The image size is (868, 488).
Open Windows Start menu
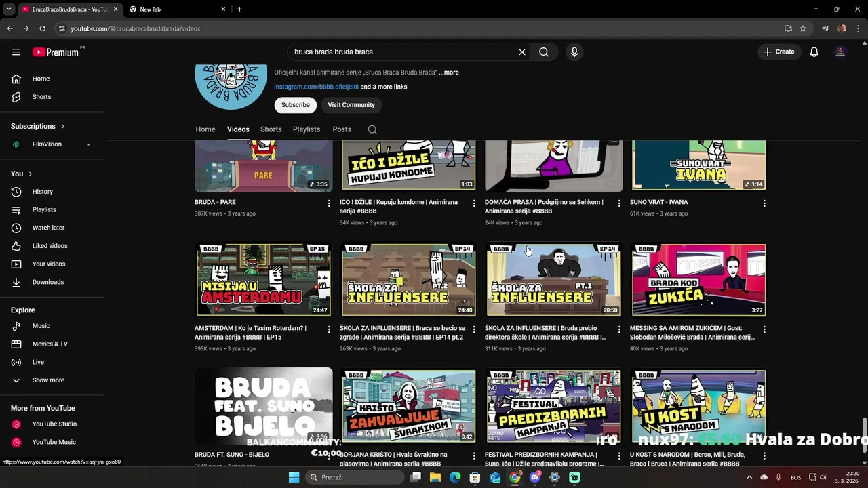pos(294,477)
